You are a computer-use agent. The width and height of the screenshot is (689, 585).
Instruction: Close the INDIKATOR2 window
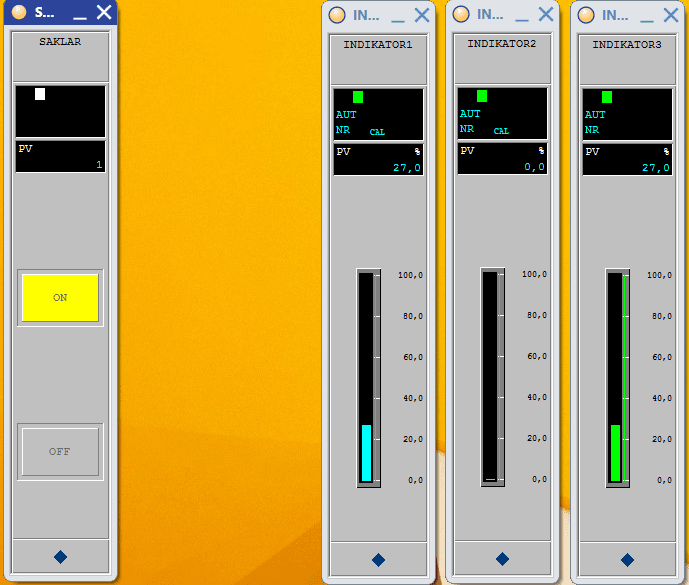pos(546,15)
